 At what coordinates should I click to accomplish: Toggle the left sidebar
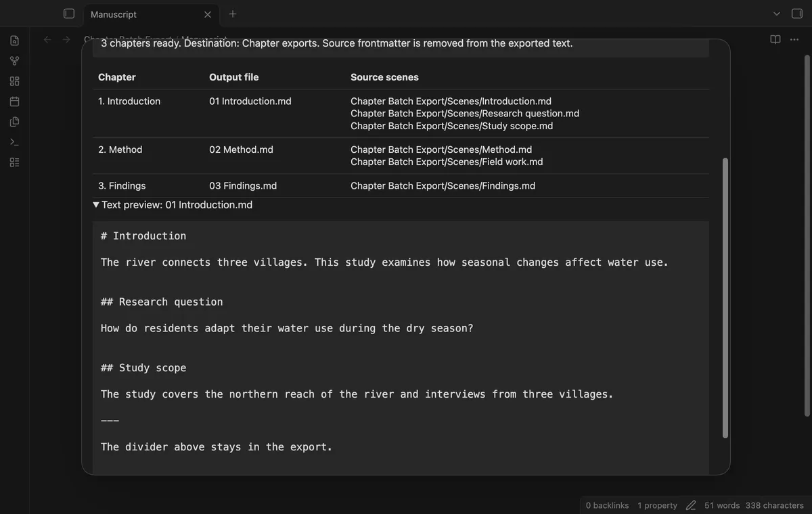pyautogui.click(x=68, y=14)
